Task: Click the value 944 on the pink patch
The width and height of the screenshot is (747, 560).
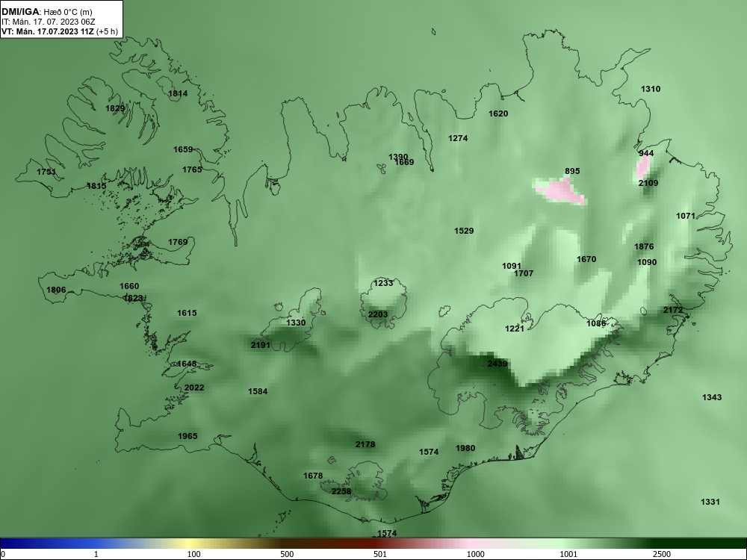Action: (646, 153)
